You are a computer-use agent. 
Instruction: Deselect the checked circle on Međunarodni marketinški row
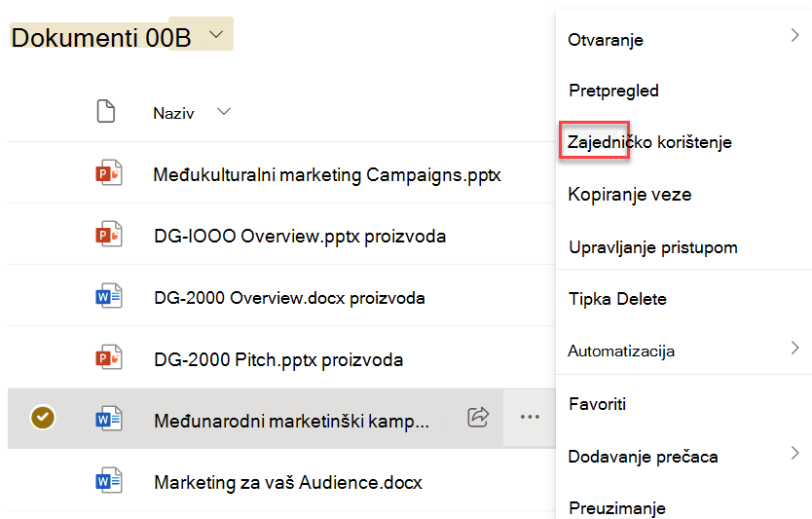click(x=43, y=418)
